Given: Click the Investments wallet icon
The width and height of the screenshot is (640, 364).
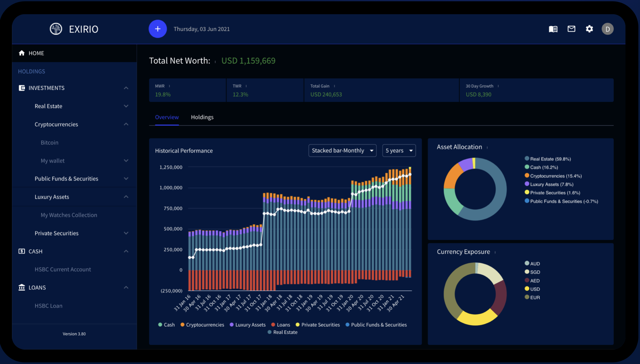Looking at the screenshot, I should (x=22, y=88).
